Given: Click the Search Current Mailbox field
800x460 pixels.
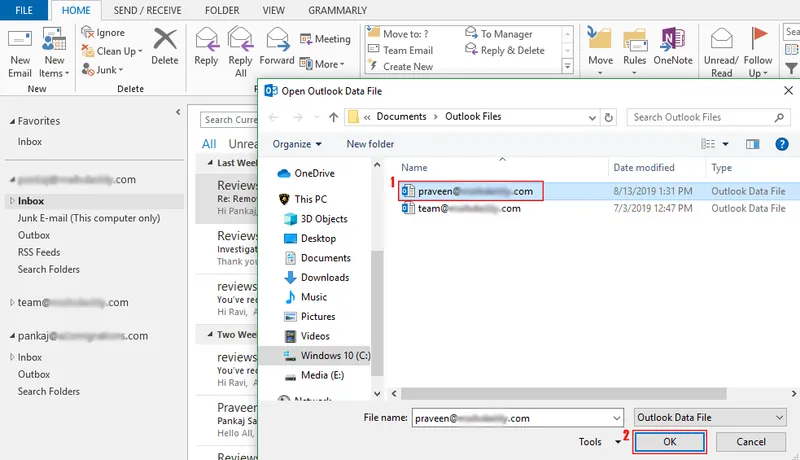Looking at the screenshot, I should 230,120.
